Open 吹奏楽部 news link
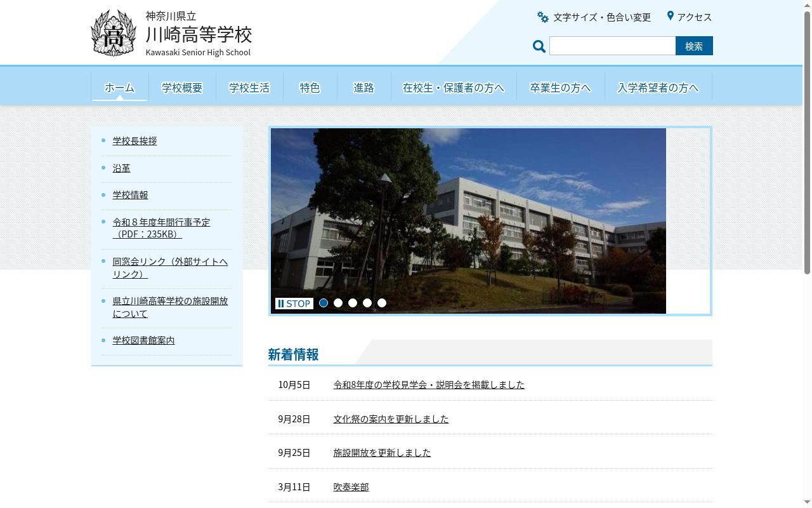 (351, 487)
